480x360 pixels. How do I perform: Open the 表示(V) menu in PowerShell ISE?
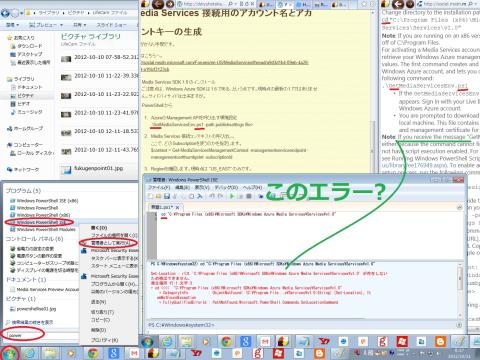[x=202, y=188]
